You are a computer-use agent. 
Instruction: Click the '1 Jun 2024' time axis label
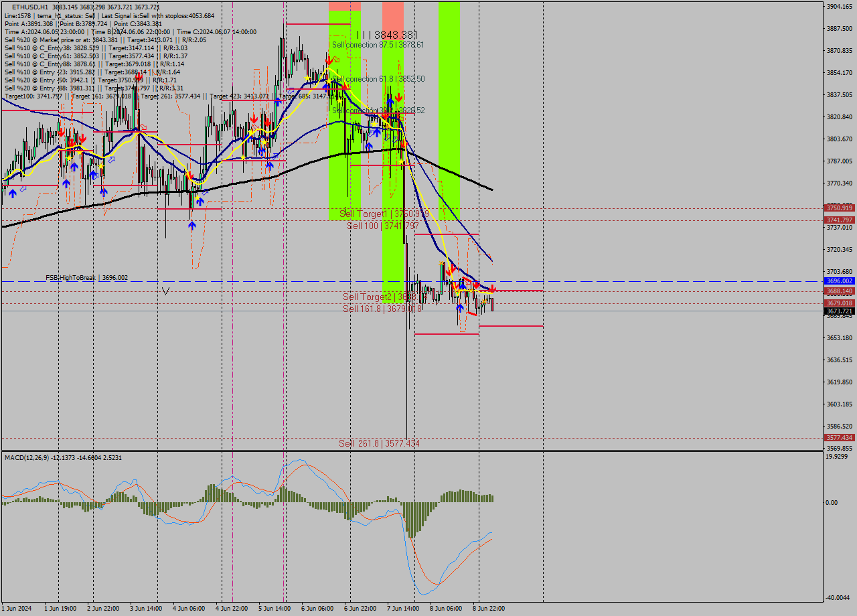[18, 609]
